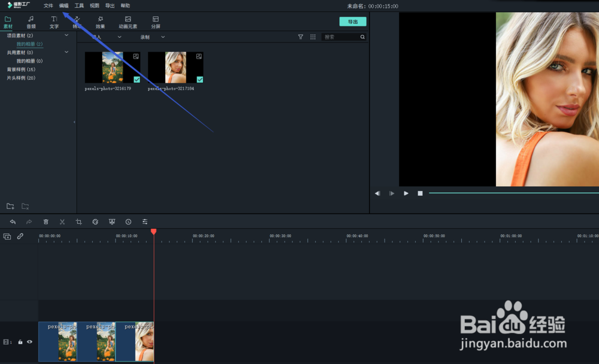Select 我的相册 (2) album

pyautogui.click(x=29, y=44)
